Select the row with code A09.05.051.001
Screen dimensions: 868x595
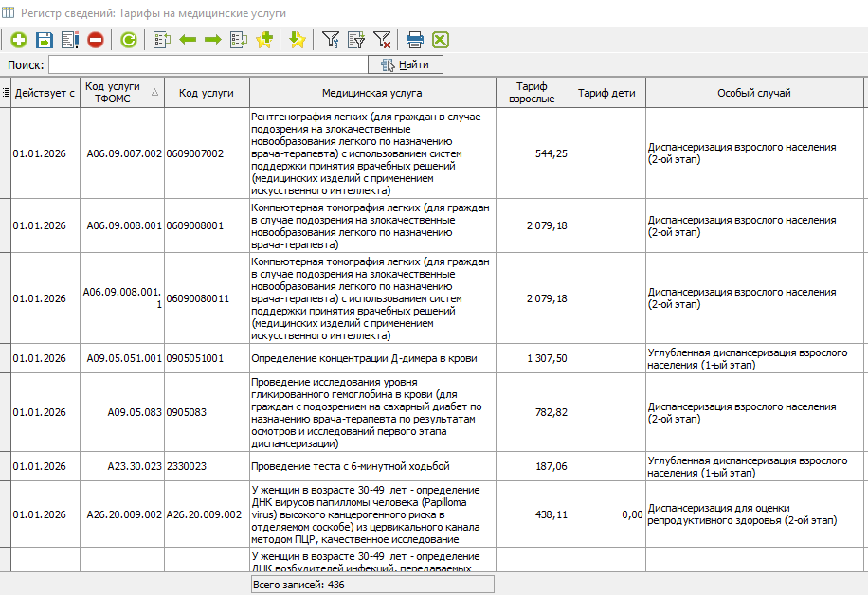pyautogui.click(x=124, y=358)
